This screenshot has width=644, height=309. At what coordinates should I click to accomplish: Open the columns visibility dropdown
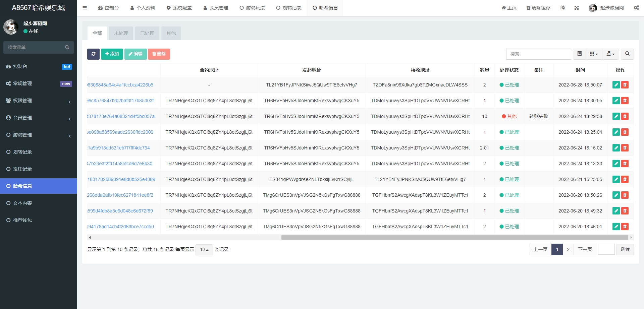coord(594,54)
